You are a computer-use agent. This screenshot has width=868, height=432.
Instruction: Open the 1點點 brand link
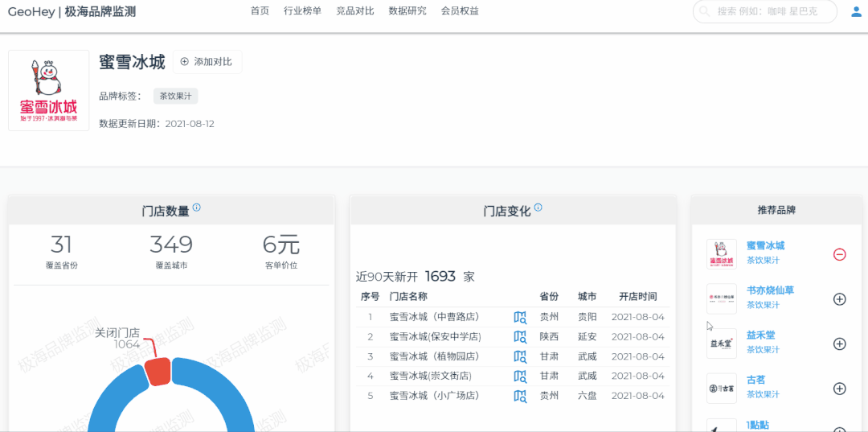[x=758, y=425]
